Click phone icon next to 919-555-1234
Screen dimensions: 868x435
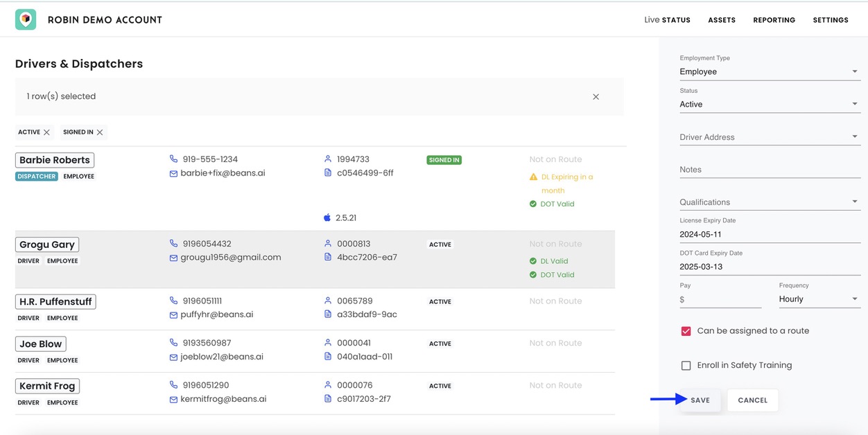(173, 159)
